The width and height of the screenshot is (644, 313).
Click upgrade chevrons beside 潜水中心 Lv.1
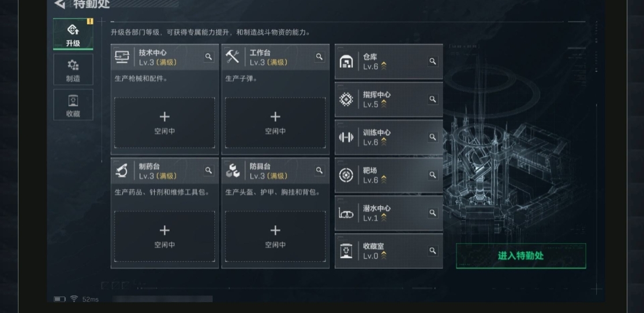coord(384,218)
